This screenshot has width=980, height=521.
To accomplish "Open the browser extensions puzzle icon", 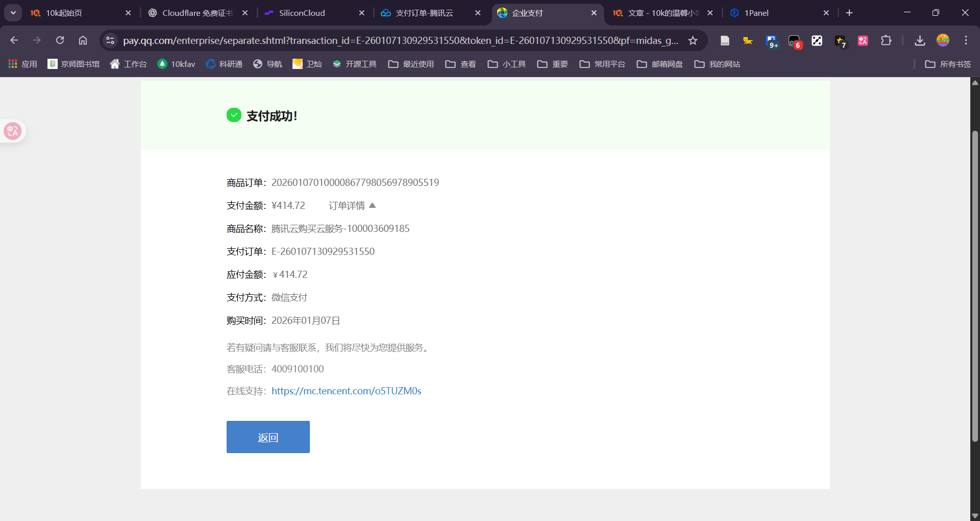I will coord(886,40).
